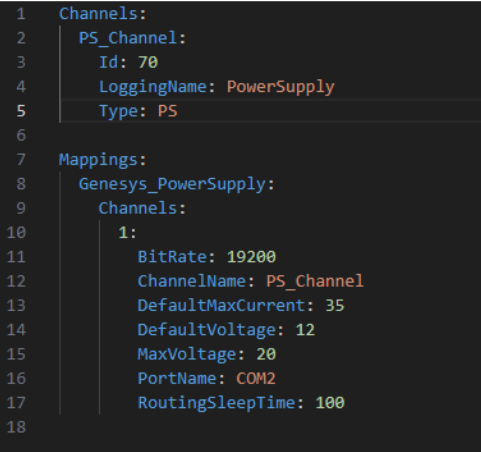Click the LoggingName value PowerSupply
481x452 pixels.
280,87
